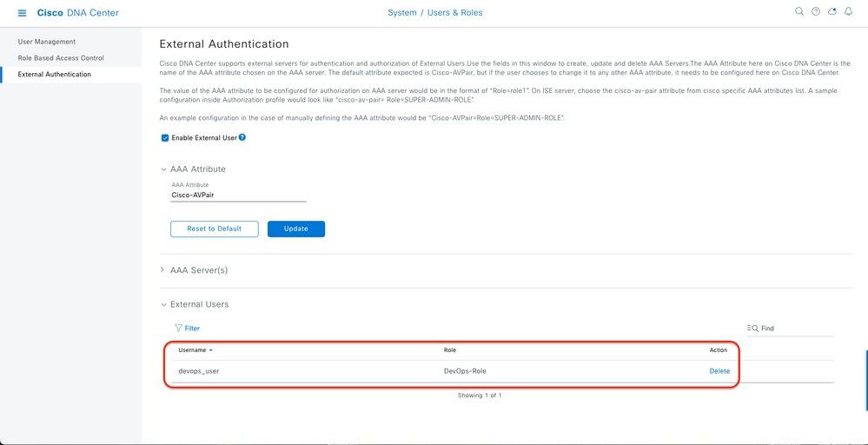This screenshot has width=868, height=445.
Task: Click the Action column header
Action: 719,350
